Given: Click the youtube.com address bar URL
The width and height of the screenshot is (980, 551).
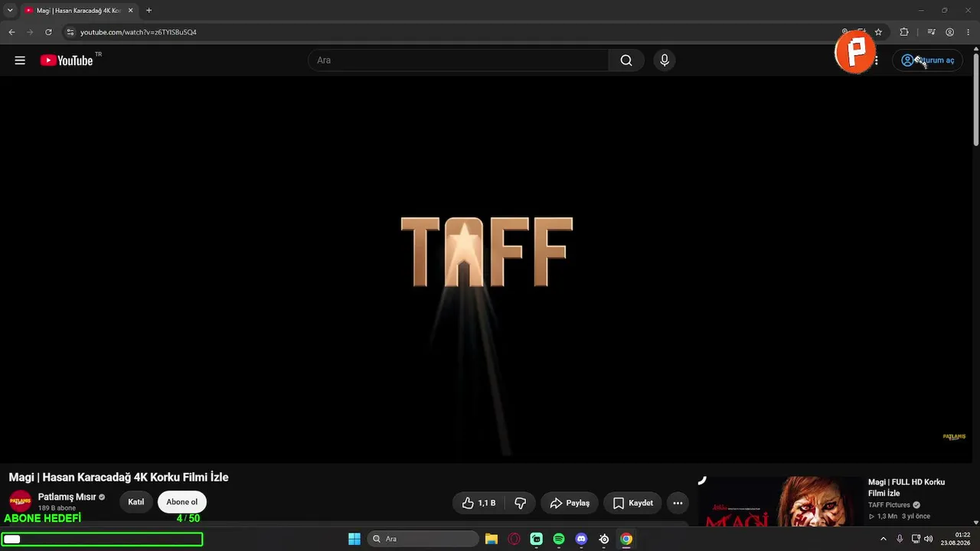Looking at the screenshot, I should click(139, 32).
